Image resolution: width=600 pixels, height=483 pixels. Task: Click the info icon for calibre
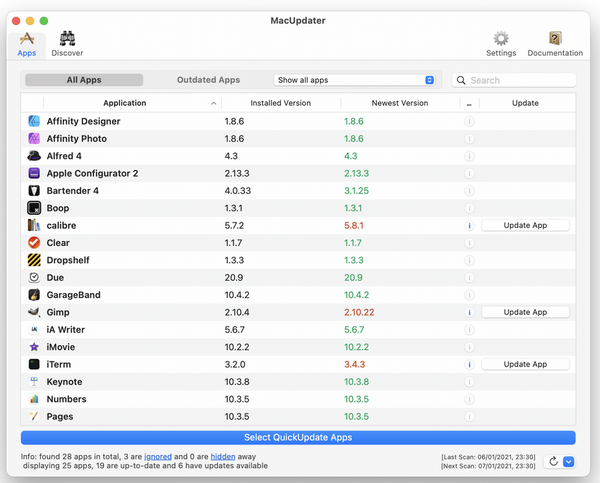tap(469, 225)
